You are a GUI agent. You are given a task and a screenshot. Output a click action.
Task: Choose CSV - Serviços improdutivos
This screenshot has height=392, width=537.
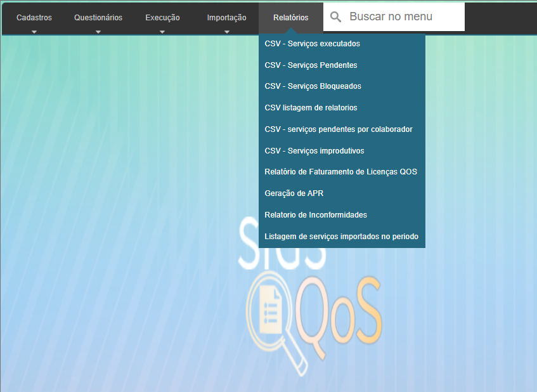314,151
